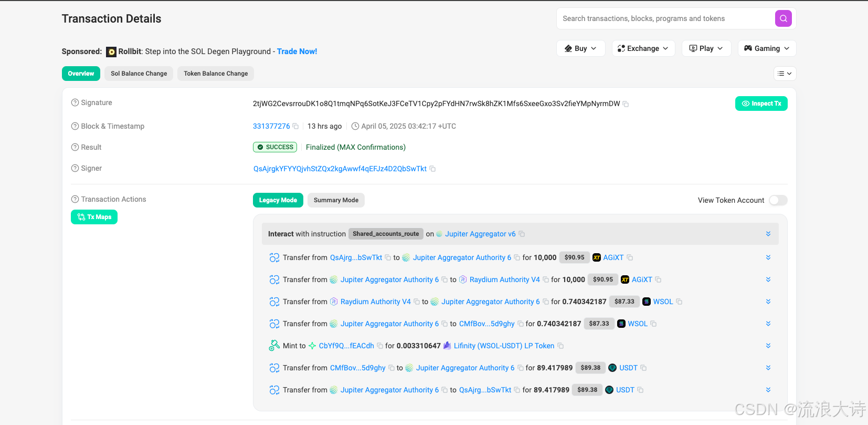Expand the WSOL transfer to CMfBov...5d9ghy

[768, 324]
